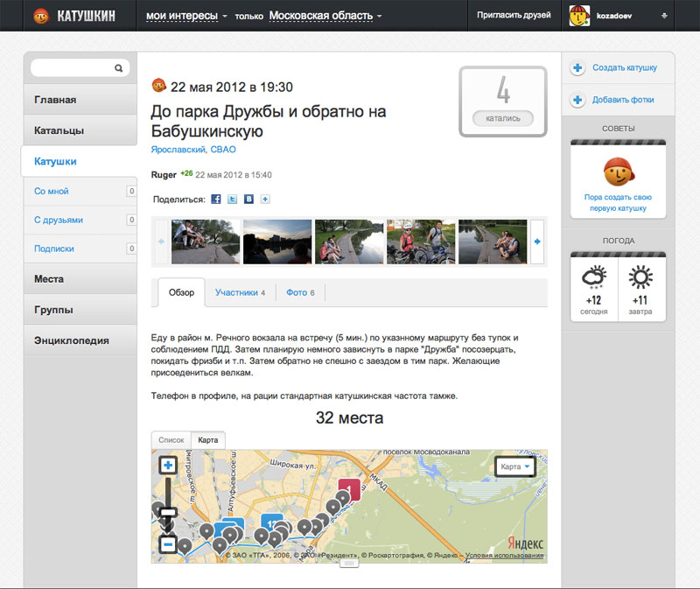Switch to the Участники tab

tap(240, 292)
